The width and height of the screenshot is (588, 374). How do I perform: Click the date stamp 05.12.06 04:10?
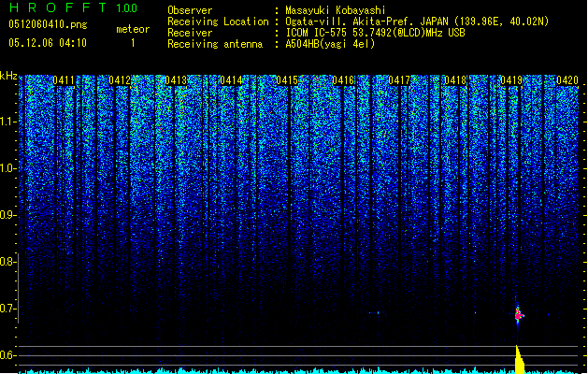(x=48, y=43)
